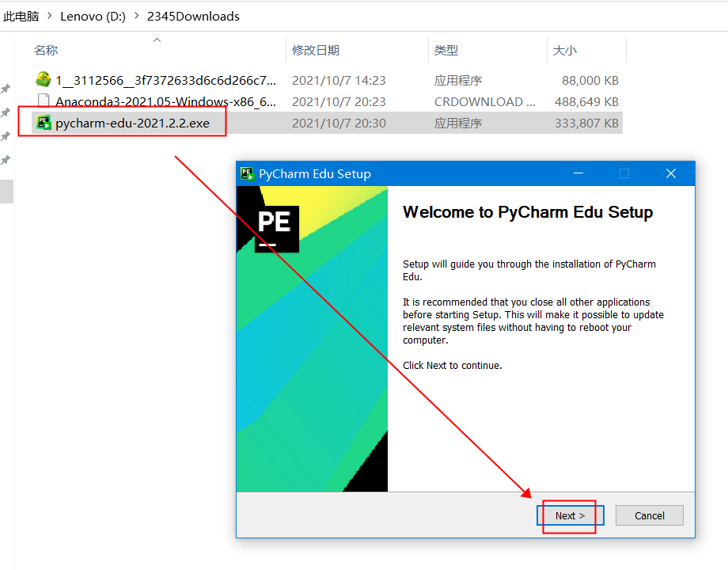Cancel the PyCharm Edu Setup
Image resolution: width=728 pixels, height=570 pixels.
[x=649, y=515]
